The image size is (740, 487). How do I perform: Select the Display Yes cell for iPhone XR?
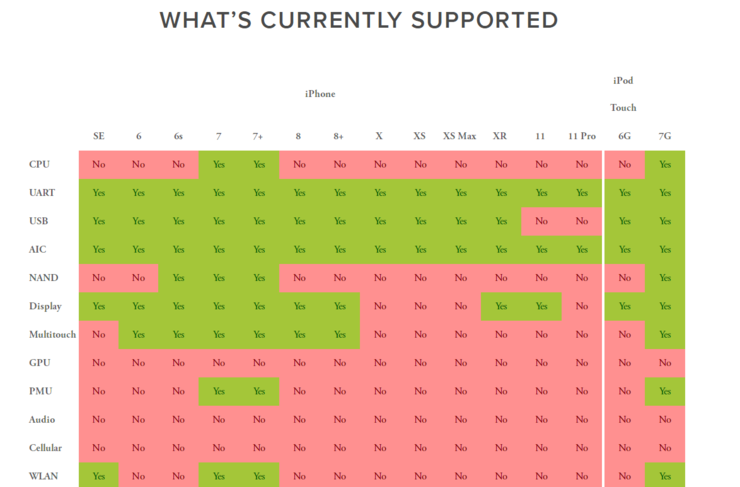point(501,306)
